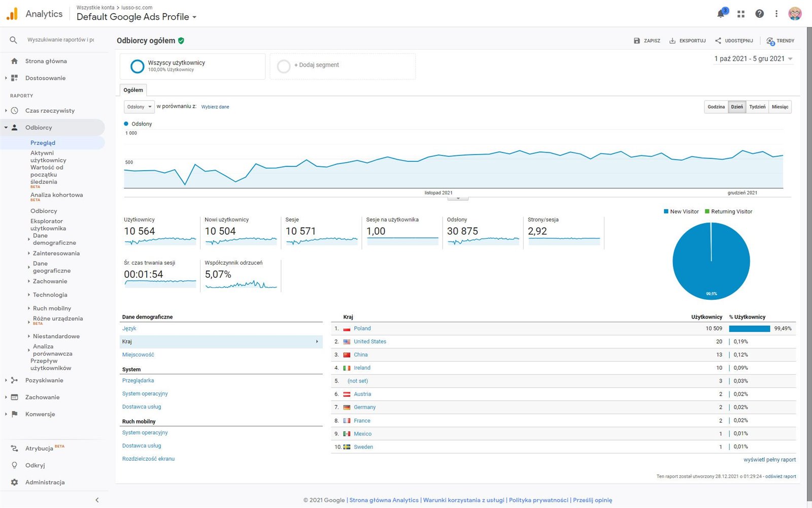The height and width of the screenshot is (508, 812).
Task: Set chart granularity to Miesiąc
Action: pos(780,107)
